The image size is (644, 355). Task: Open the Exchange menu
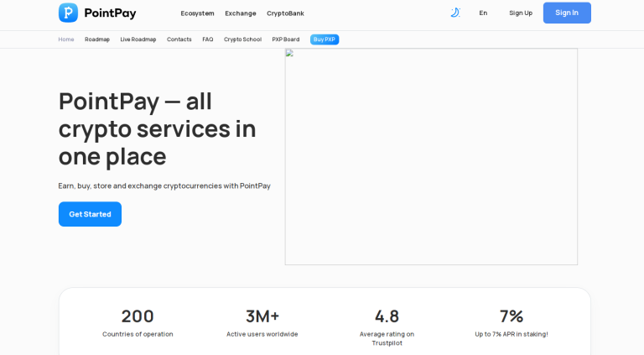click(x=241, y=13)
